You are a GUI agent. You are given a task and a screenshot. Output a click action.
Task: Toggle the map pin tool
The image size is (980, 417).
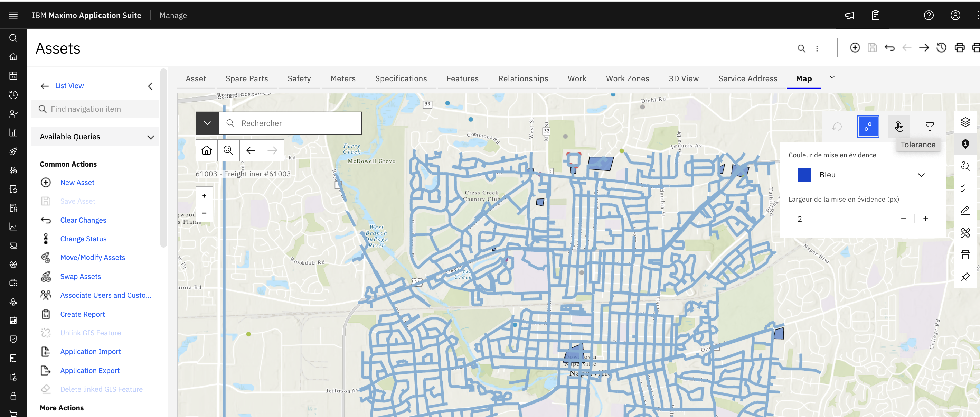coord(965,277)
